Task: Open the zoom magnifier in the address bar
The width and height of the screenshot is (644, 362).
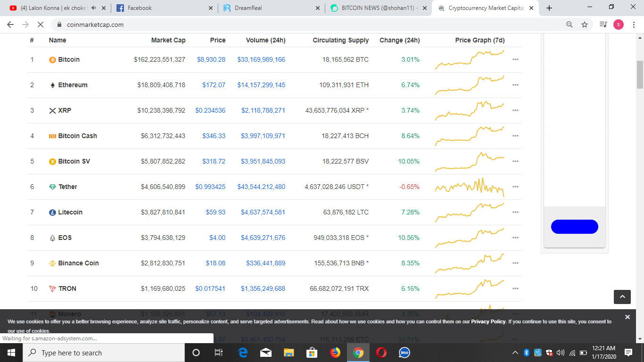Action: (570, 25)
